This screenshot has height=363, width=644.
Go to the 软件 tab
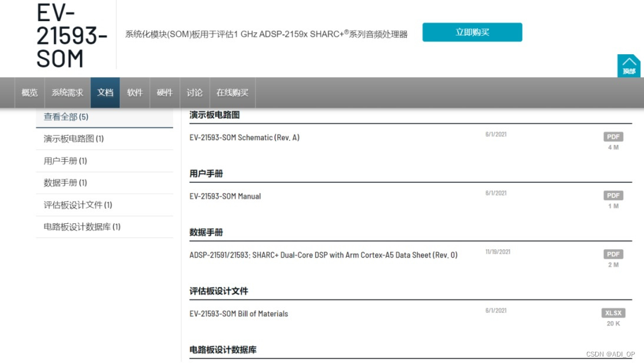[x=135, y=93]
